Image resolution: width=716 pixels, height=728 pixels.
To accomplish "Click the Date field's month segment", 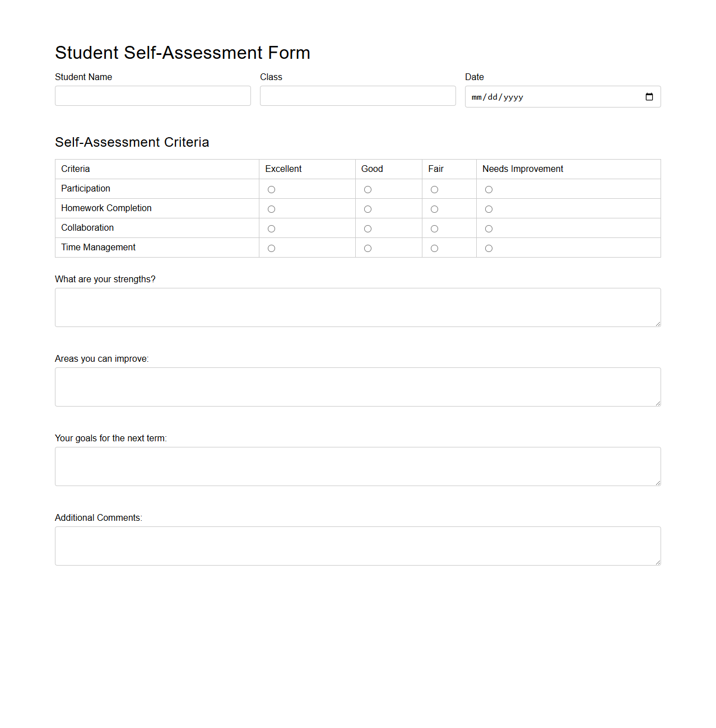I will click(x=476, y=96).
